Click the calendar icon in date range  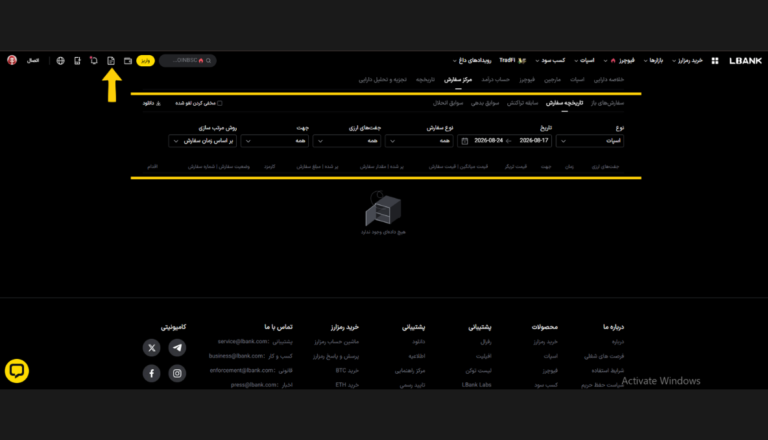pos(465,141)
